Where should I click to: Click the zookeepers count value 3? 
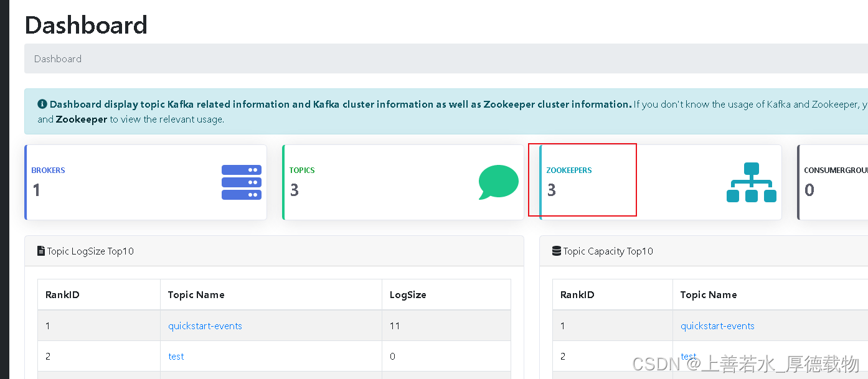click(x=552, y=190)
